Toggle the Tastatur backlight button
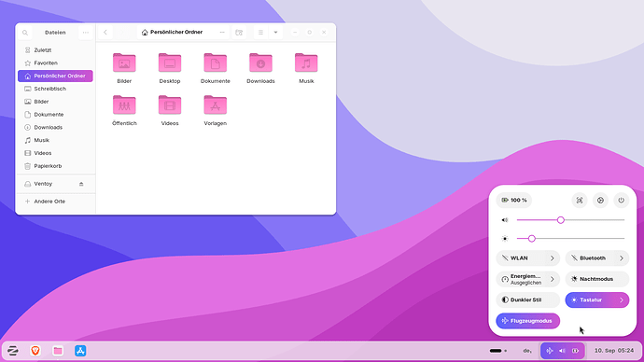Viewport: 644px width, 362px height. click(590, 300)
